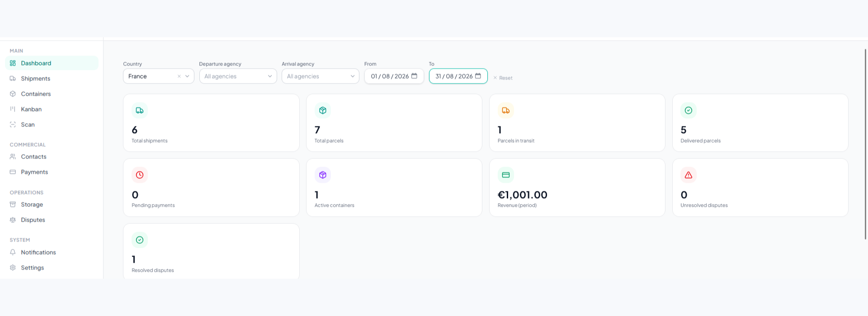Viewport: 868px width, 316px height.
Task: Click the "Total shipments" label
Action: [150, 141]
